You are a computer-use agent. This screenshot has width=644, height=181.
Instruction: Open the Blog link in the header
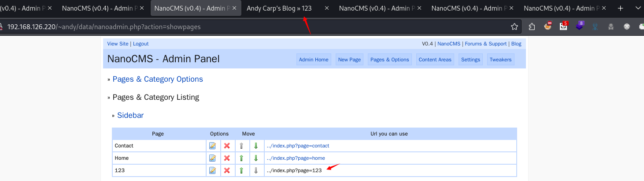[x=516, y=44]
